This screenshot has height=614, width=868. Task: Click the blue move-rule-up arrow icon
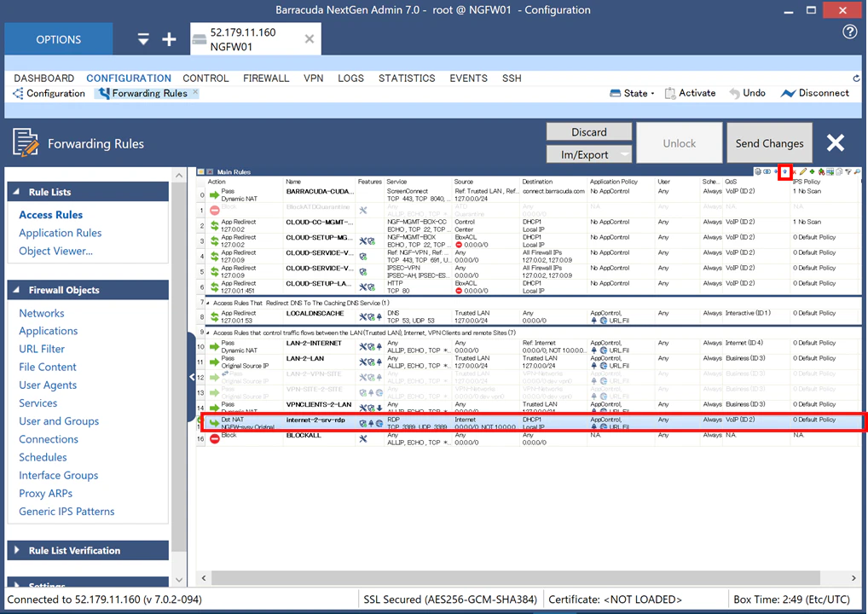784,171
